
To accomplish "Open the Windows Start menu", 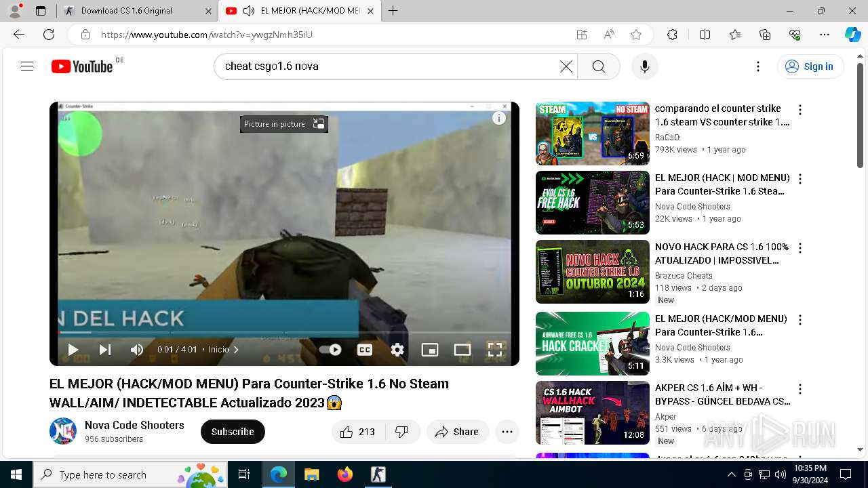I will [x=16, y=474].
